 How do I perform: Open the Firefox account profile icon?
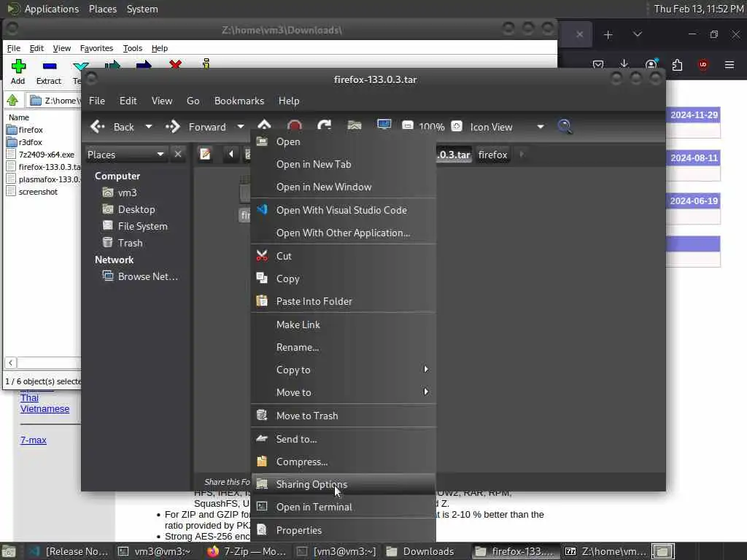[651, 65]
